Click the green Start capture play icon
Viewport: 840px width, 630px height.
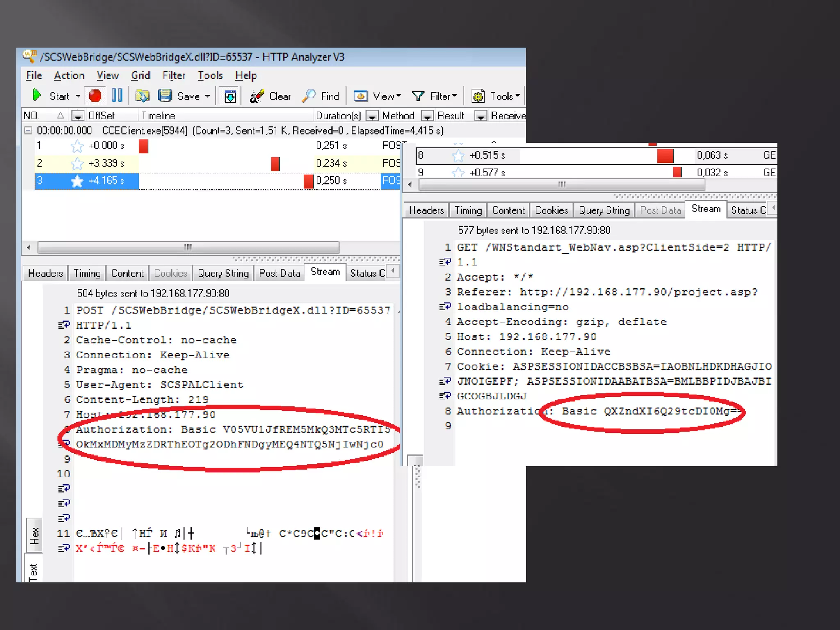click(37, 96)
